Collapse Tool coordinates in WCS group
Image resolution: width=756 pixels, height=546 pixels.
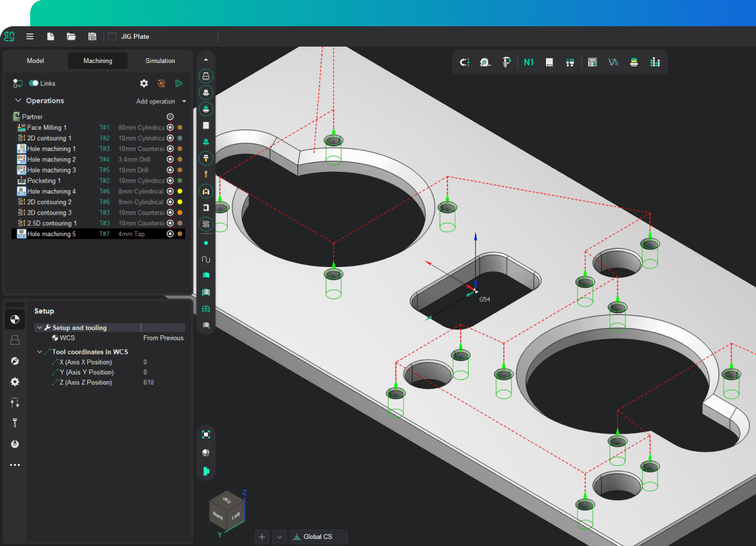(x=39, y=352)
